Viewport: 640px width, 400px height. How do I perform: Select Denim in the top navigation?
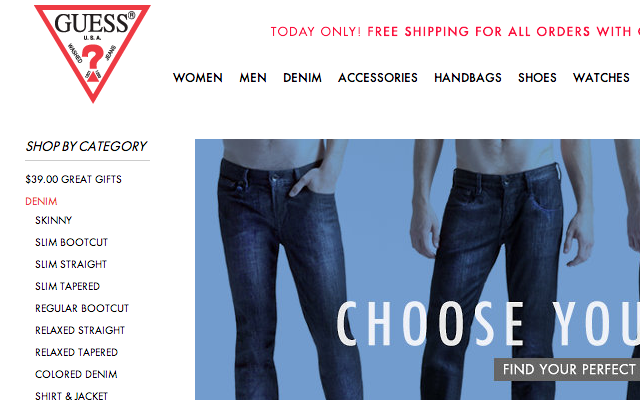302,78
